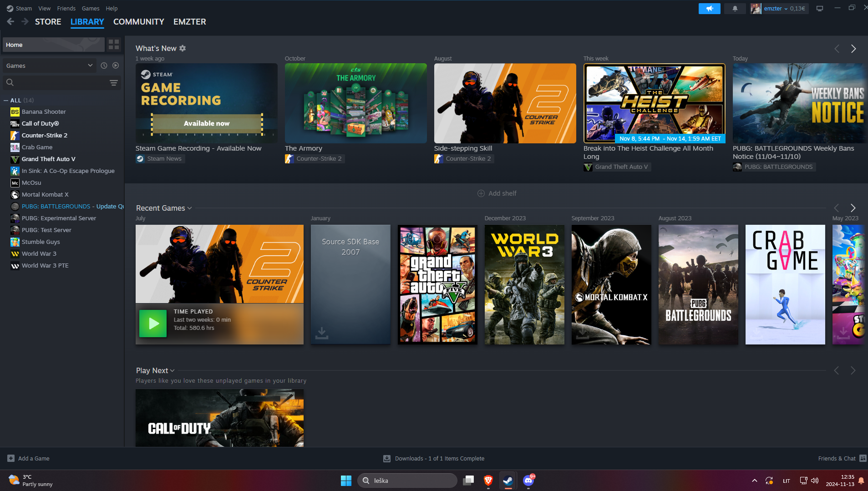The width and height of the screenshot is (868, 491).
Task: Play Counter-Strike 2 with green play button
Action: coord(152,324)
